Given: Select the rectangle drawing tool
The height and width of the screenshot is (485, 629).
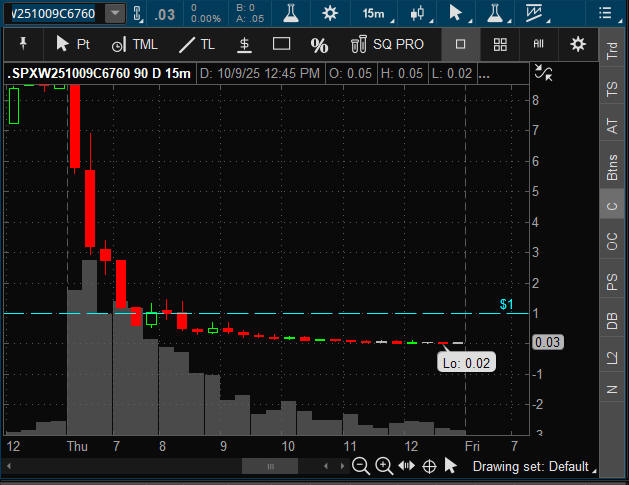Looking at the screenshot, I should pos(282,44).
